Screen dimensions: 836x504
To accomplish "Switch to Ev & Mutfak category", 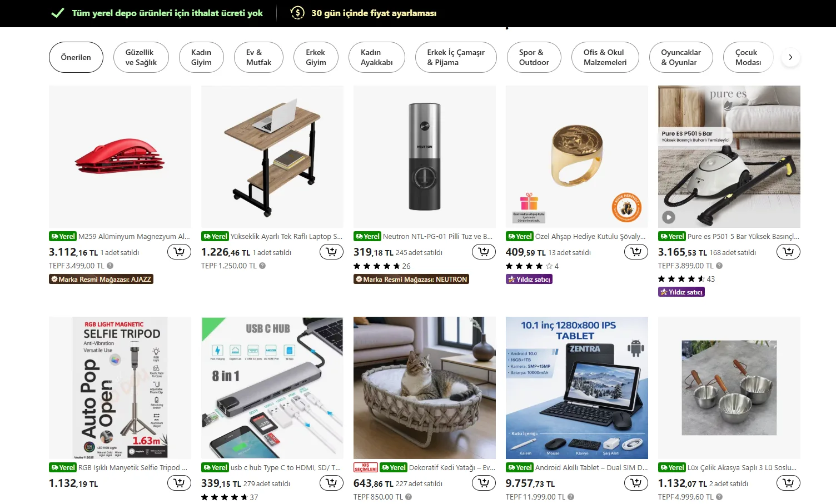I will click(258, 57).
